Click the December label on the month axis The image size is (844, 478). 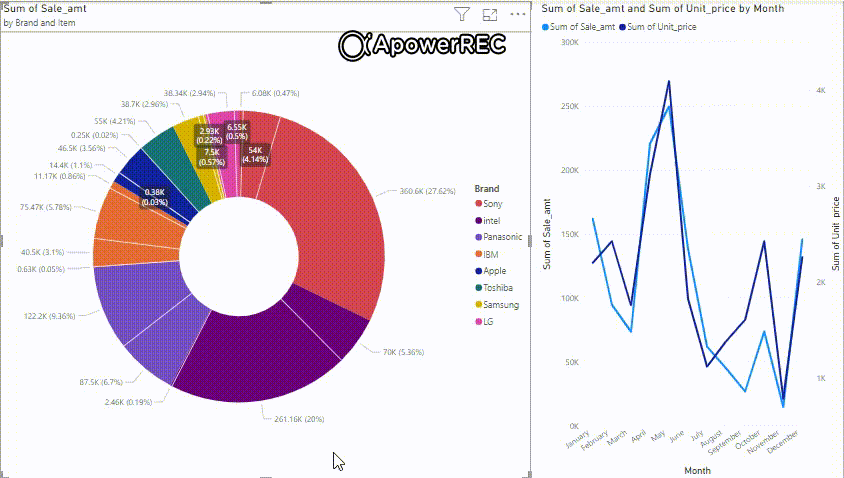click(783, 441)
